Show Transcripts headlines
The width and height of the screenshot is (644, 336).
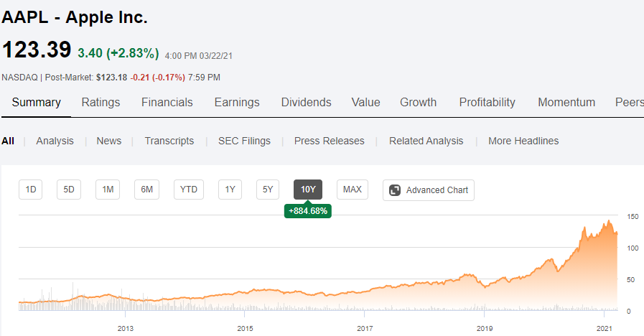click(169, 141)
